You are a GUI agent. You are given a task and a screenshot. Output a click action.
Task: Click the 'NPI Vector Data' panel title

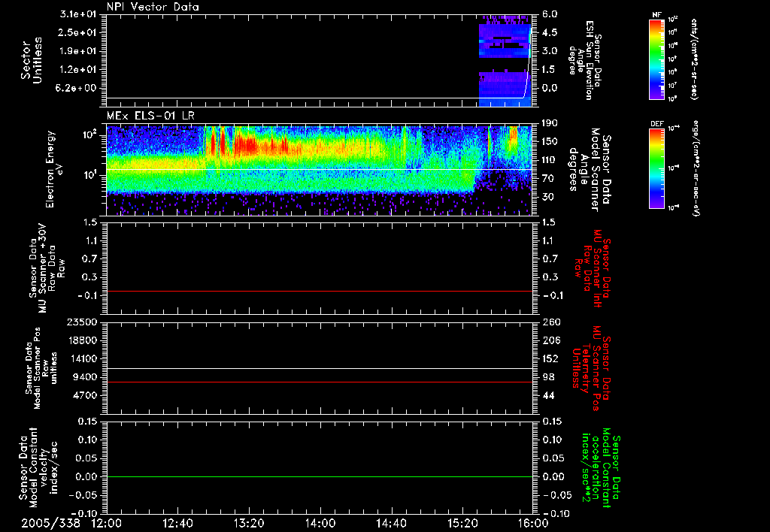(153, 7)
